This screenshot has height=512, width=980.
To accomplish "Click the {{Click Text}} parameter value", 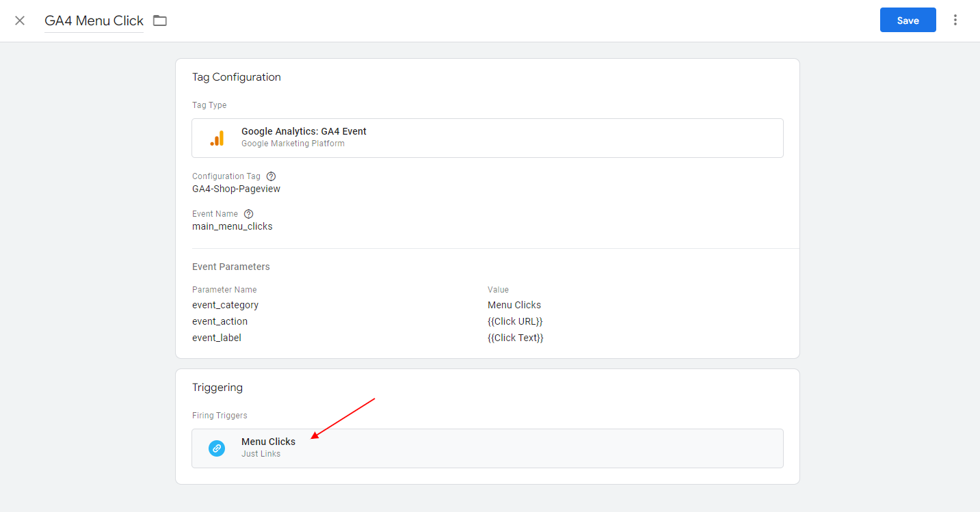I will (x=515, y=338).
